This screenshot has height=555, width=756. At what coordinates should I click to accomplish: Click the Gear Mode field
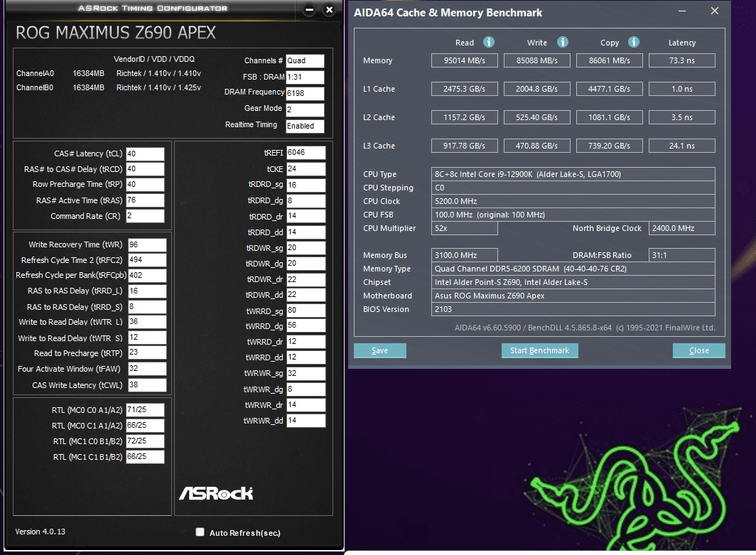pyautogui.click(x=306, y=110)
